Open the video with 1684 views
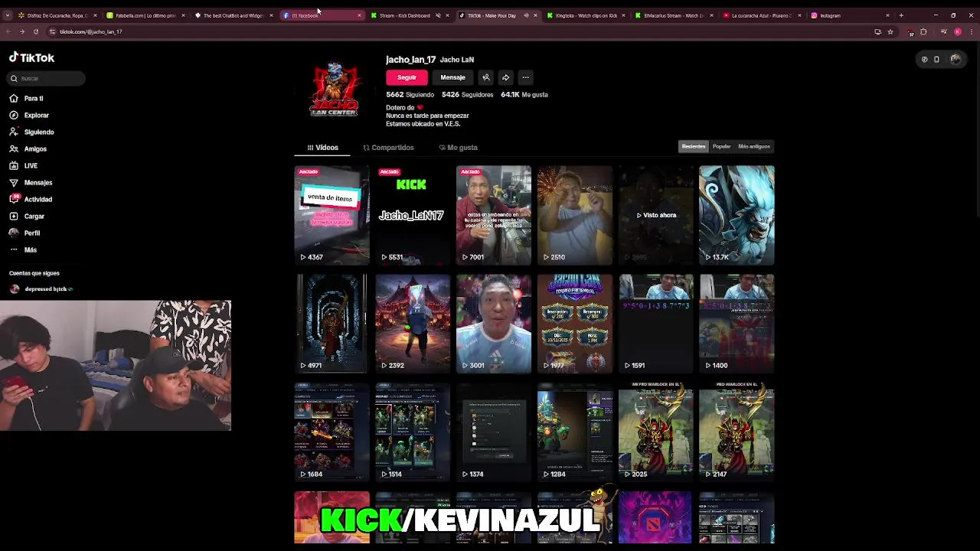The height and width of the screenshot is (551, 980). 332,432
